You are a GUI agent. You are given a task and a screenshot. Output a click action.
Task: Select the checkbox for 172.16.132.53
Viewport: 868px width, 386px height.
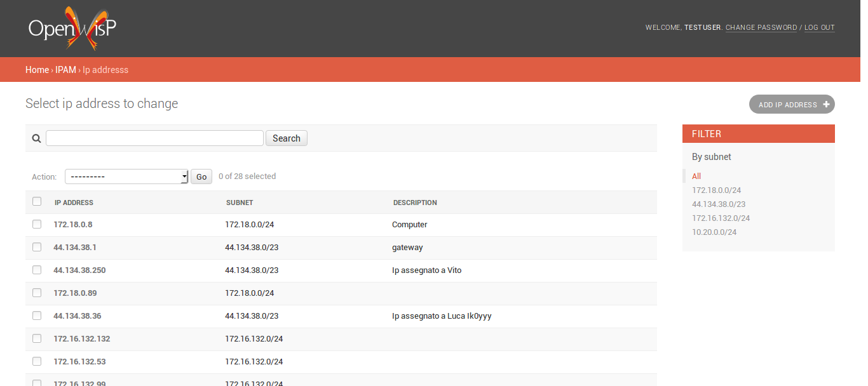click(37, 361)
